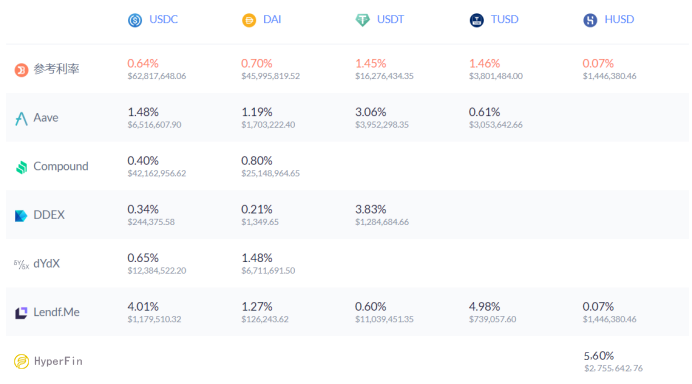Click Aave USDT rate 3.06%
This screenshot has width=692, height=384.
371,112
